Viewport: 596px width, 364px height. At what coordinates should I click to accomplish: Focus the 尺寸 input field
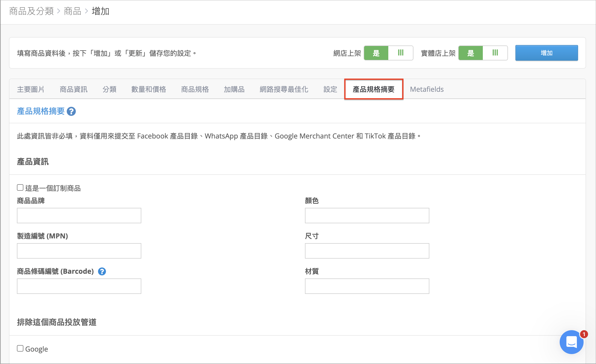[x=367, y=251]
